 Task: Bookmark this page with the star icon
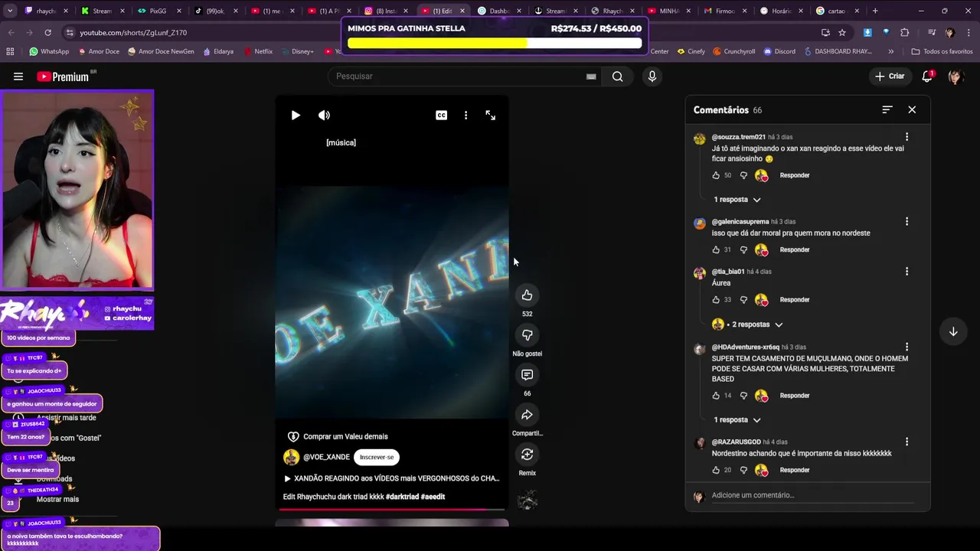tap(842, 33)
